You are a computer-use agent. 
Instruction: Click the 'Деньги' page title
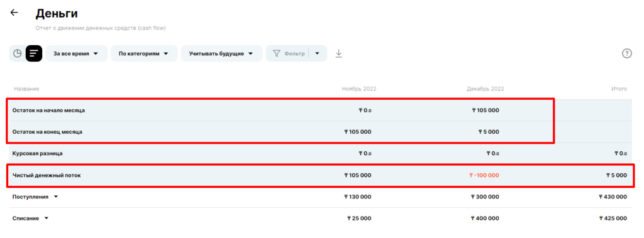(56, 14)
